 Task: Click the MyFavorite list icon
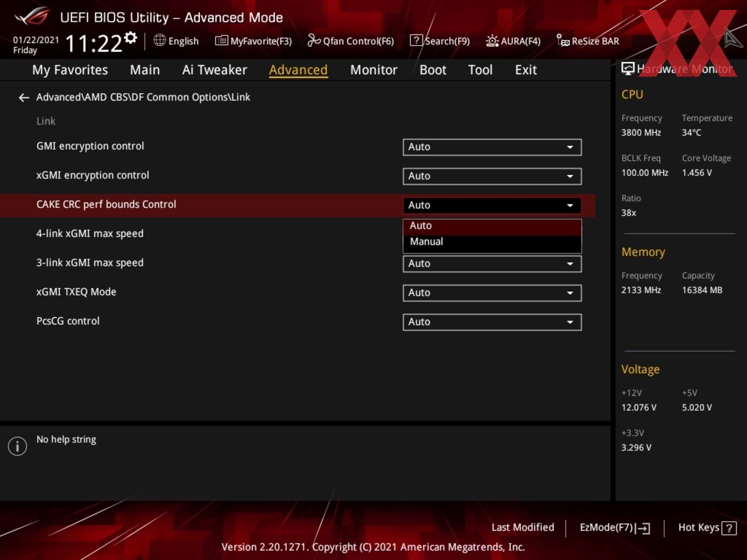pos(221,41)
